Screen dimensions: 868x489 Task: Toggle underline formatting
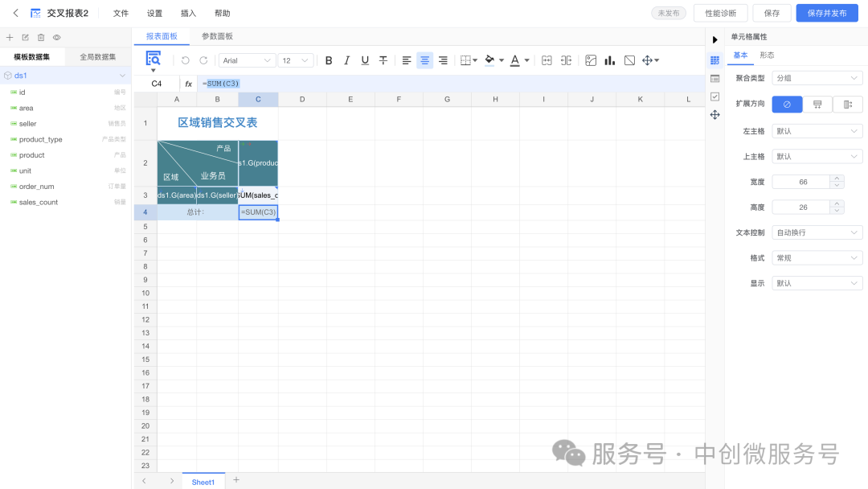(x=365, y=60)
